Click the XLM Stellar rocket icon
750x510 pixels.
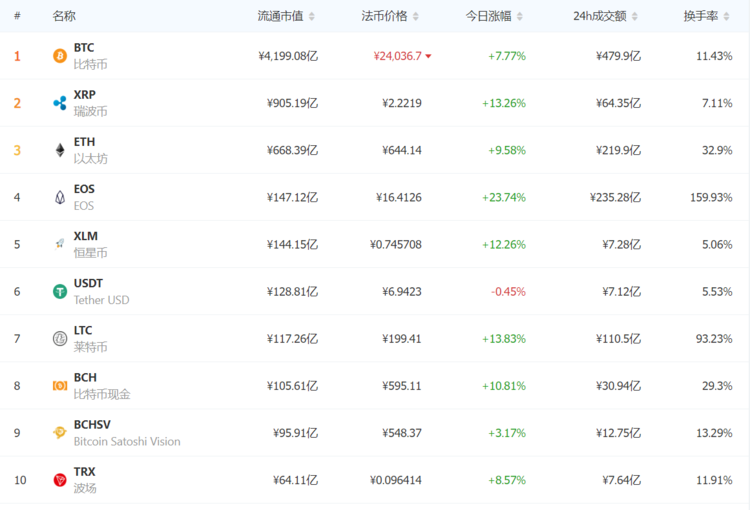pos(60,244)
